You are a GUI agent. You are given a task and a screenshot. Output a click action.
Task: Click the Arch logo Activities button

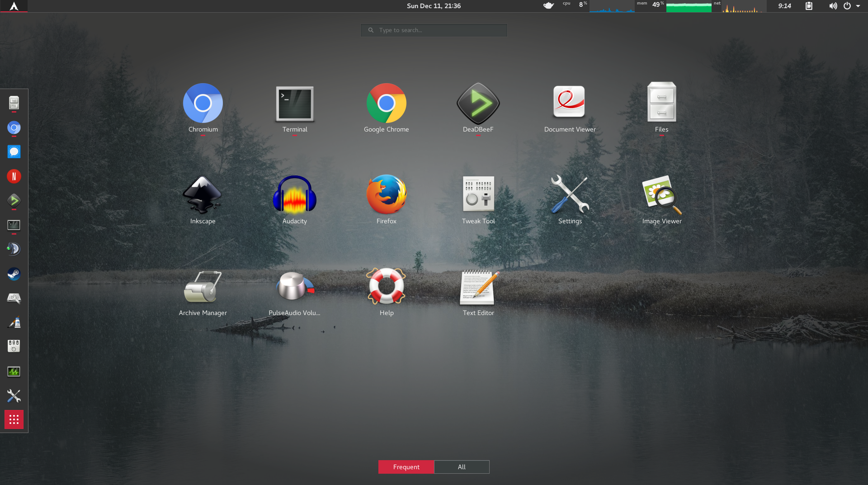click(x=14, y=6)
